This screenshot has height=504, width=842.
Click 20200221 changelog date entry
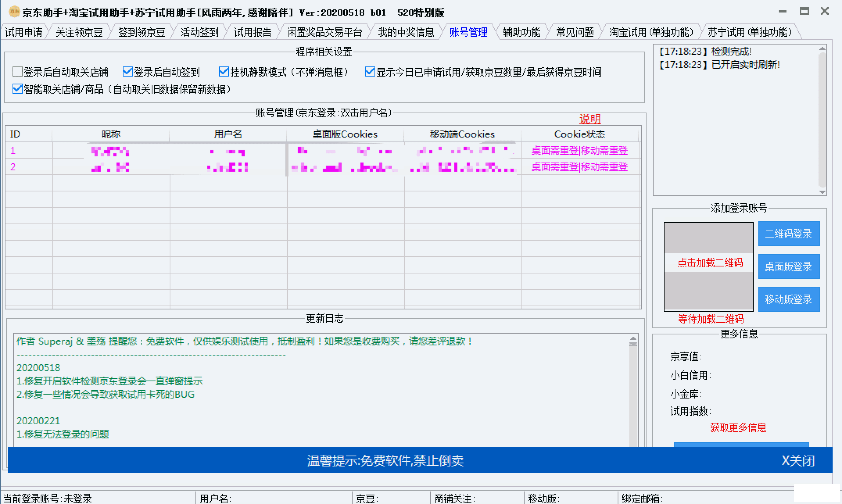38,421
